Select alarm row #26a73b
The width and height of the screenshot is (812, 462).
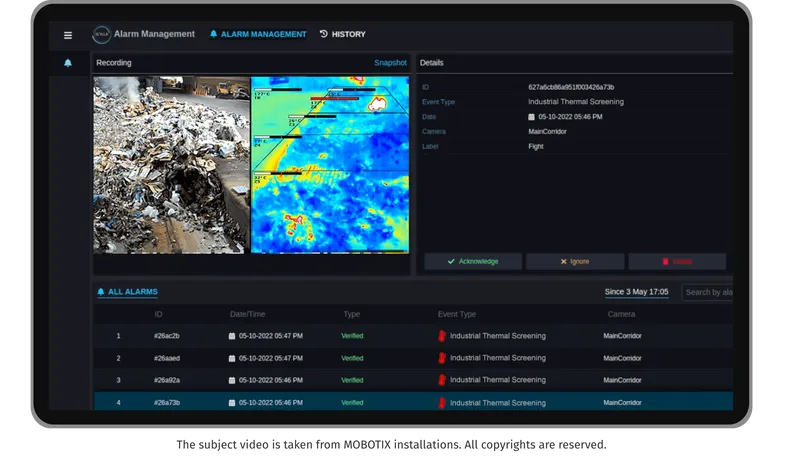[413, 402]
